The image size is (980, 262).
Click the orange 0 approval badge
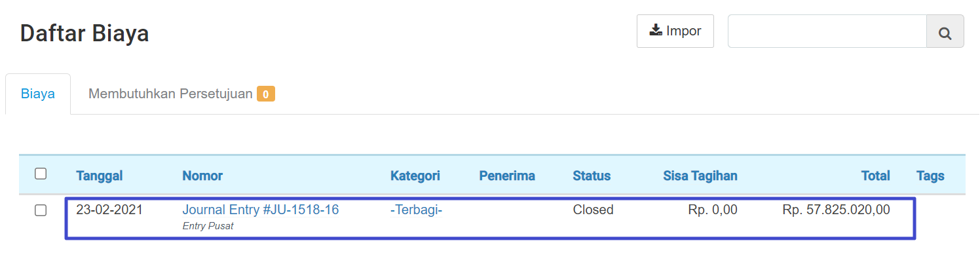click(x=266, y=94)
